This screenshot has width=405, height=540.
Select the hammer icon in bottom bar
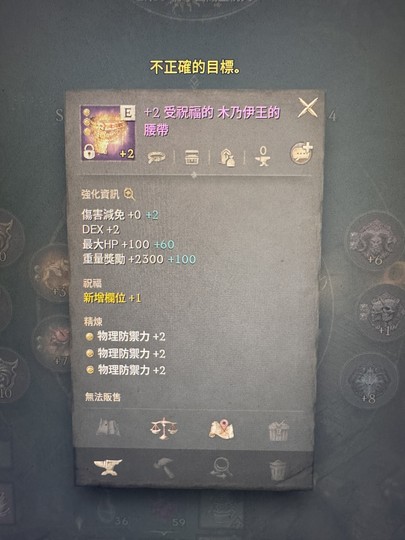[164, 468]
